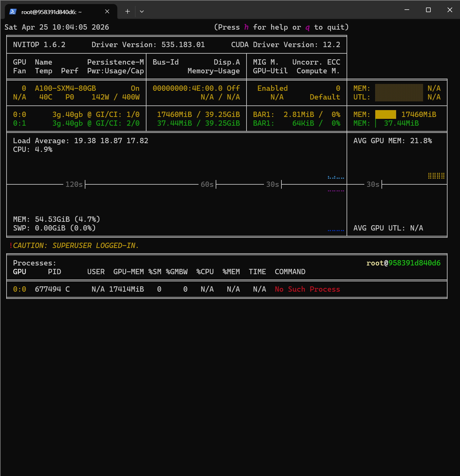Open a new terminal tab with the plus button
Image resolution: width=460 pixels, height=476 pixels.
(127, 12)
